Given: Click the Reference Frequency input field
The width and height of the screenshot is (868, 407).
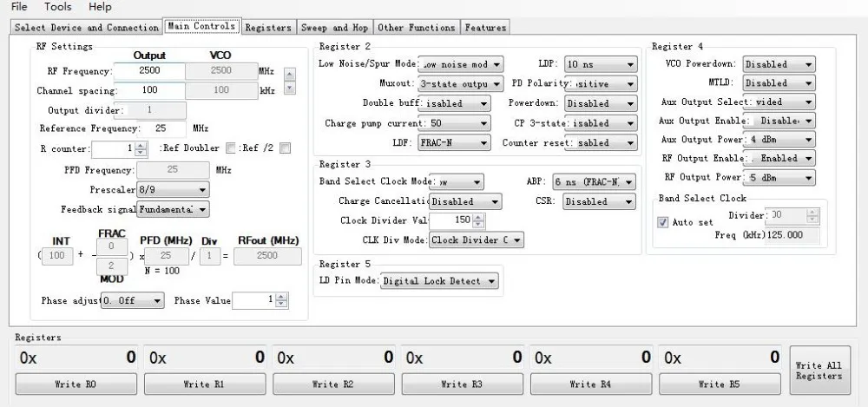Looking at the screenshot, I should (160, 128).
